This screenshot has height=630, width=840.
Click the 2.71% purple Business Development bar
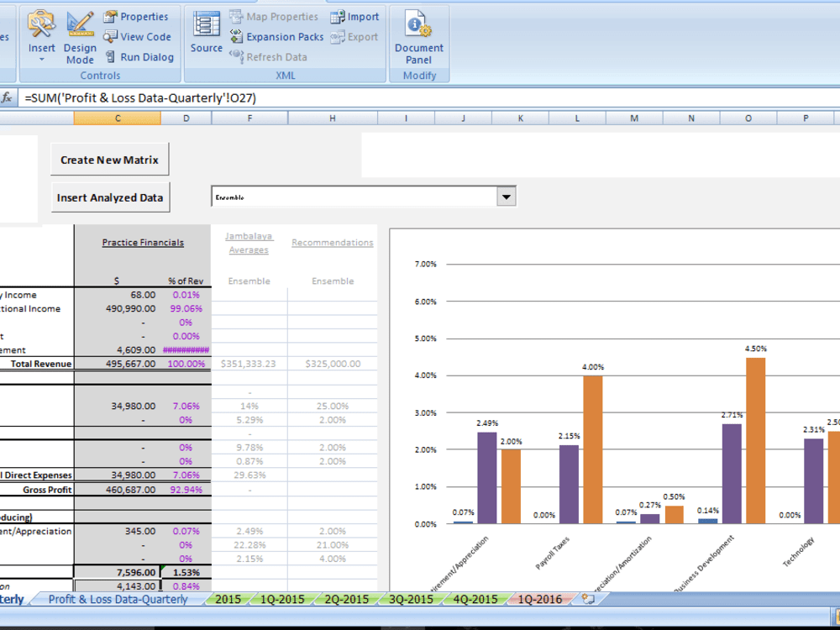(732, 474)
